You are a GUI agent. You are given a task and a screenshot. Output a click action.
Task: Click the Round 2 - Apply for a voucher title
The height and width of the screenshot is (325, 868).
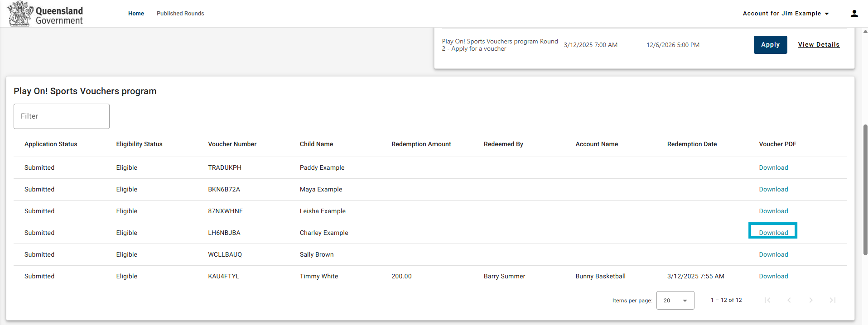pos(500,45)
